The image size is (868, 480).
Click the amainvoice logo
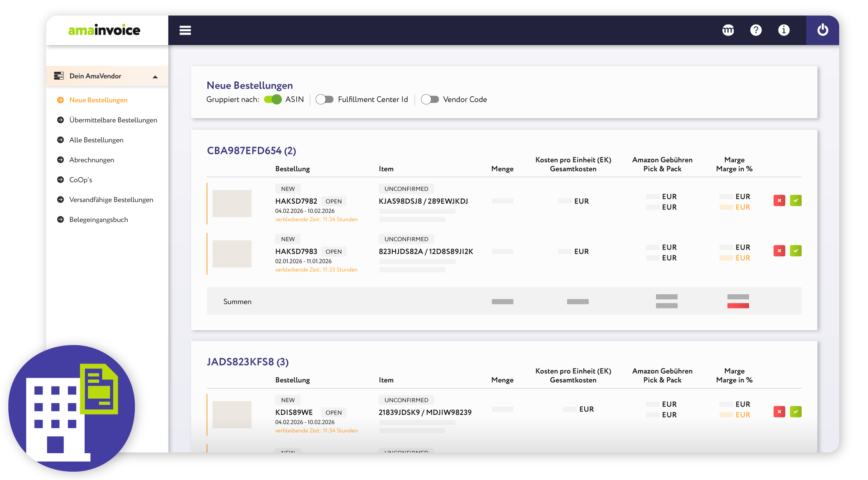click(104, 30)
